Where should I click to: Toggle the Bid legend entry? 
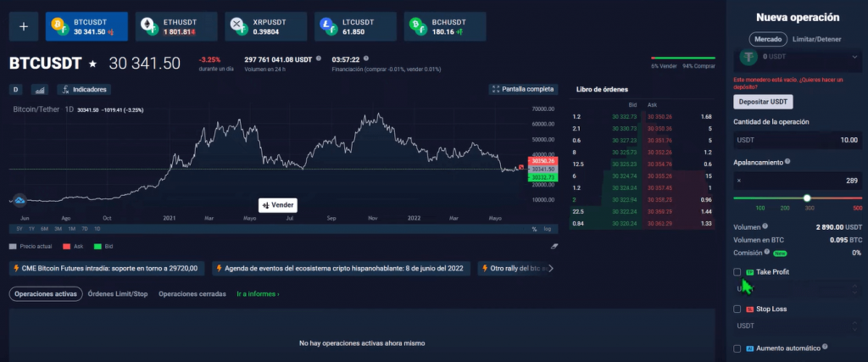[x=103, y=247]
